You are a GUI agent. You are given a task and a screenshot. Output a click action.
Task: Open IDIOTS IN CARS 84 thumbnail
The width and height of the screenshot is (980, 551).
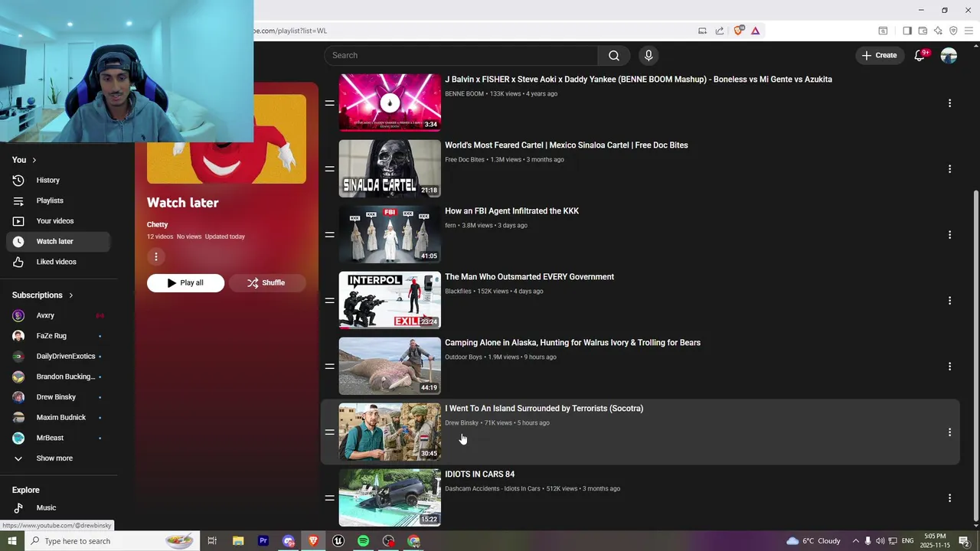pos(390,497)
